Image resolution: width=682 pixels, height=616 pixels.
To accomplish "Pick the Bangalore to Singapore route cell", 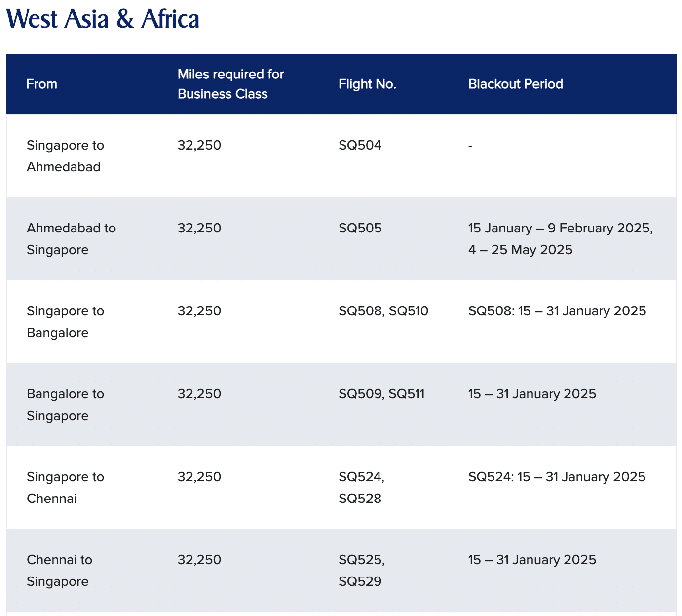I will [x=65, y=405].
